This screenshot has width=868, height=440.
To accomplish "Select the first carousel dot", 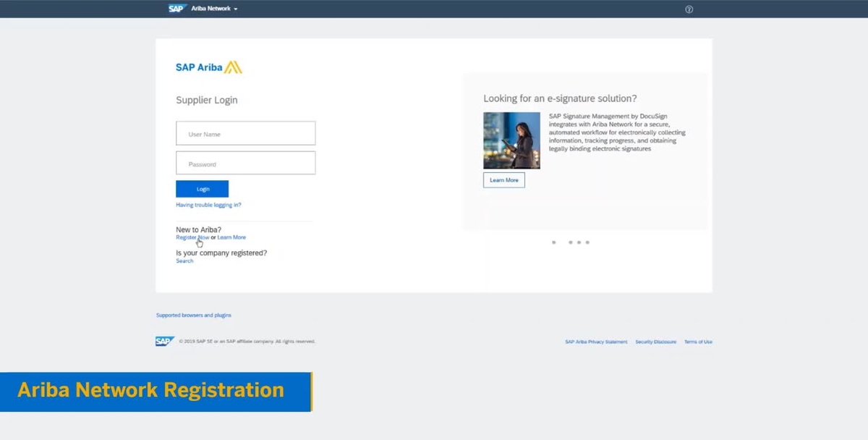I will 554,242.
